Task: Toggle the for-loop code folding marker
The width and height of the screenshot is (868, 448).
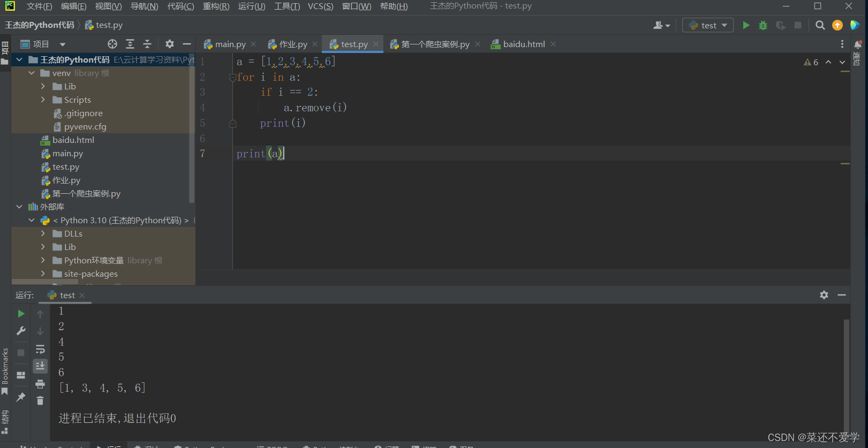Action: [x=232, y=77]
